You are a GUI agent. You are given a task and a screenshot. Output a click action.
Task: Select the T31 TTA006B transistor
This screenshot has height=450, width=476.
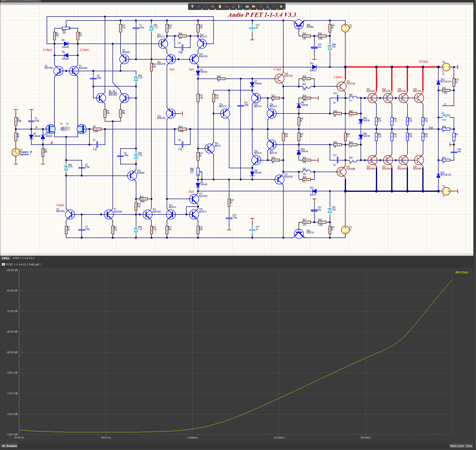click(x=341, y=172)
